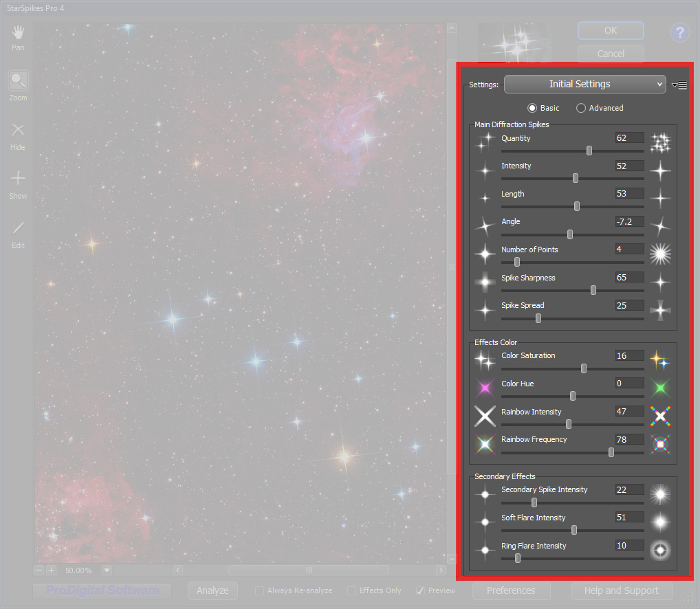Screen dimensions: 700x609
Task: Click the starburst icon beside Secondary Spike Intensity
Action: click(660, 494)
